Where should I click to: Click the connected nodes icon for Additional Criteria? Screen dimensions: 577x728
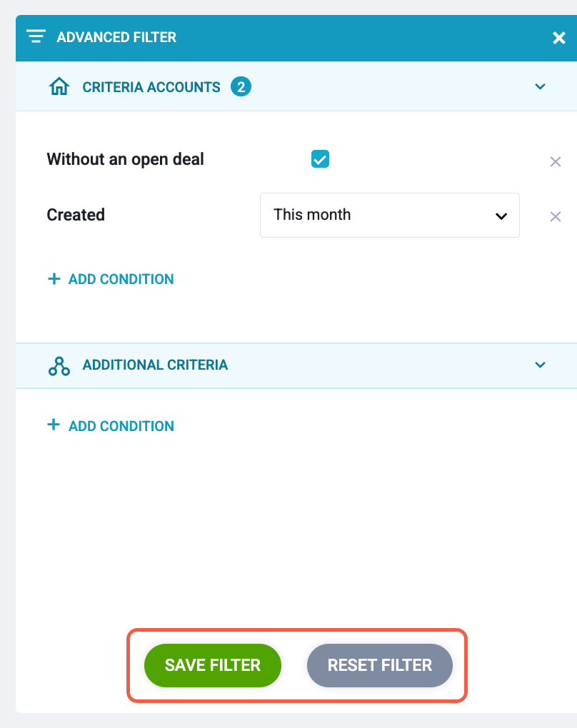59,366
